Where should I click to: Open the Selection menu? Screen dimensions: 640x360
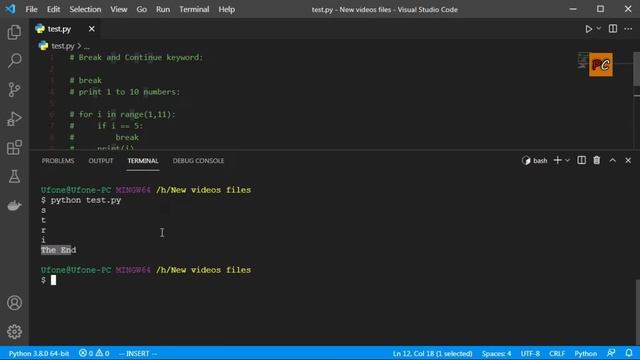(x=85, y=9)
